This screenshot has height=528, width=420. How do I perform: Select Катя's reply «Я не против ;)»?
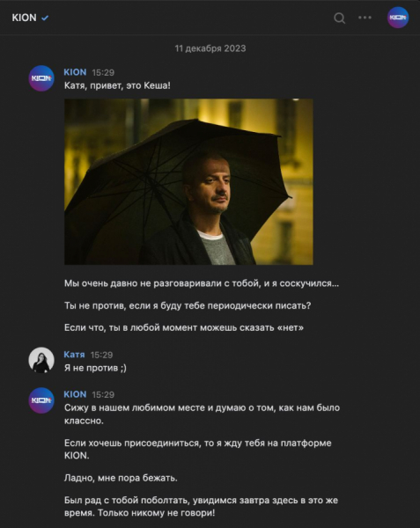pos(95,368)
